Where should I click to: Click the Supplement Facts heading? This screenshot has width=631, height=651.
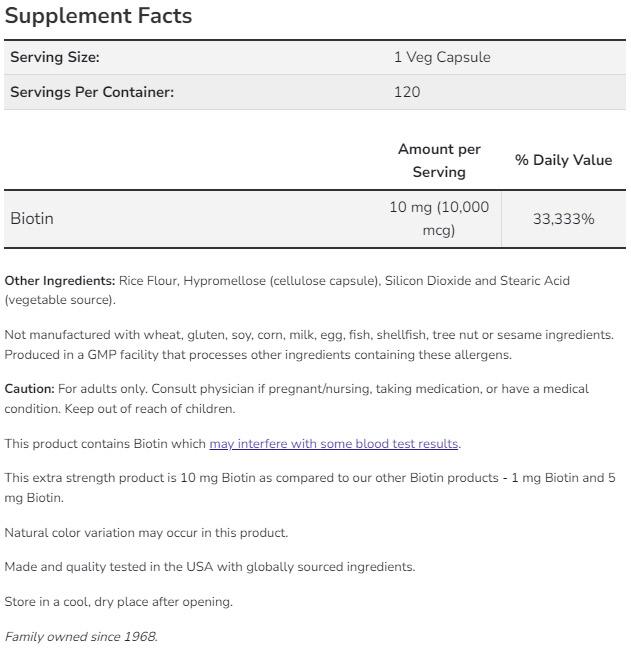click(x=98, y=17)
